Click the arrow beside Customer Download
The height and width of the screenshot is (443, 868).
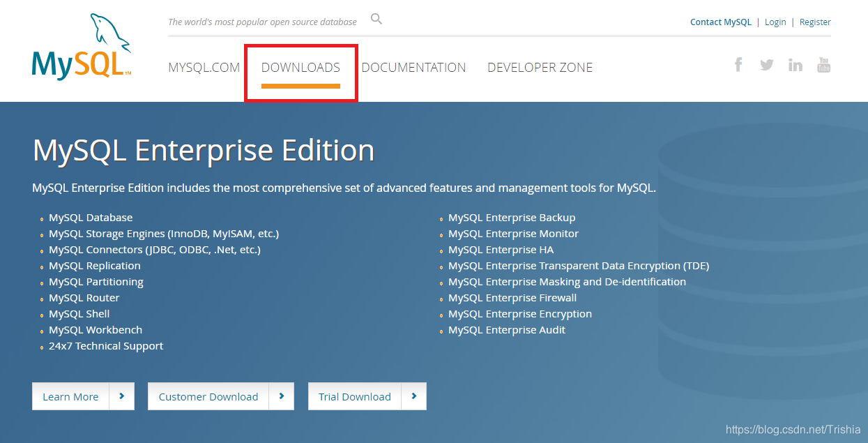click(282, 396)
